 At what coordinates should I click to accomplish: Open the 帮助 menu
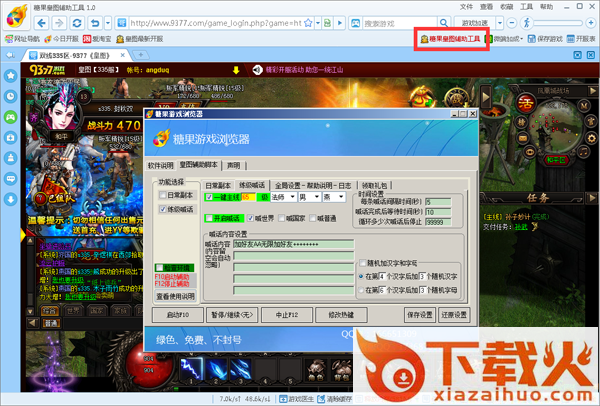[x=546, y=7]
